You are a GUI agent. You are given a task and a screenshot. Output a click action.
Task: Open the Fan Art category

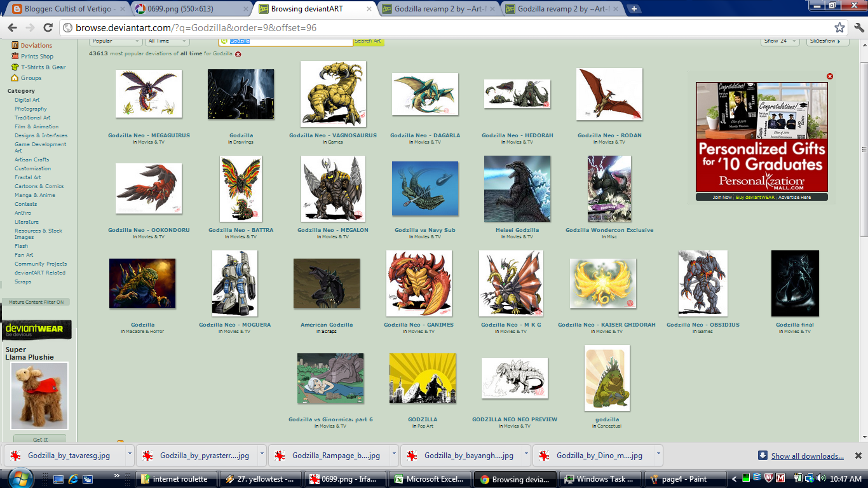(x=24, y=255)
